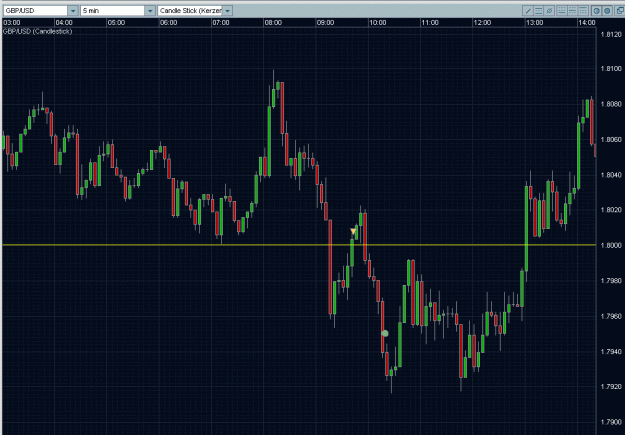The width and height of the screenshot is (625, 435).
Task: Click the 13:00 time axis label
Action: point(534,23)
